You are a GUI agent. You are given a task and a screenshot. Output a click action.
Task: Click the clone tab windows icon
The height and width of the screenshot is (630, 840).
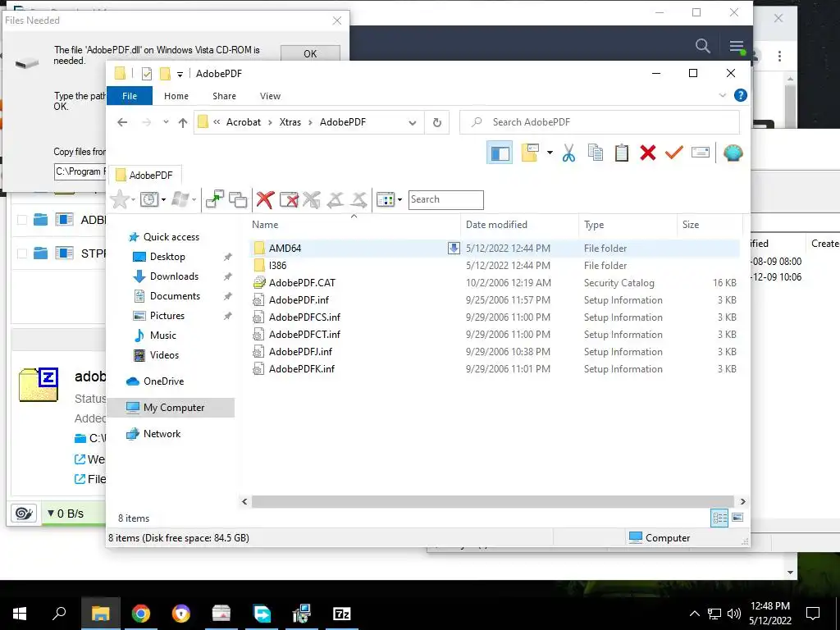click(x=238, y=200)
